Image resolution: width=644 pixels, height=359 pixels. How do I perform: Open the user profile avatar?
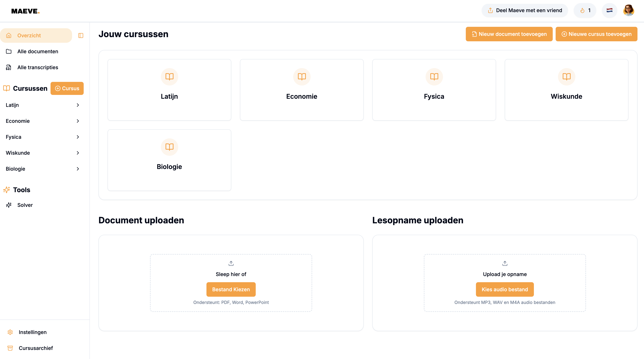[x=628, y=11]
